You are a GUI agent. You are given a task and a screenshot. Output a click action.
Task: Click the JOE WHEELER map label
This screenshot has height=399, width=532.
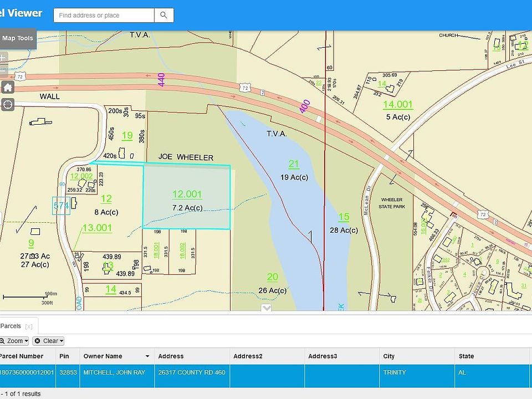pos(186,157)
